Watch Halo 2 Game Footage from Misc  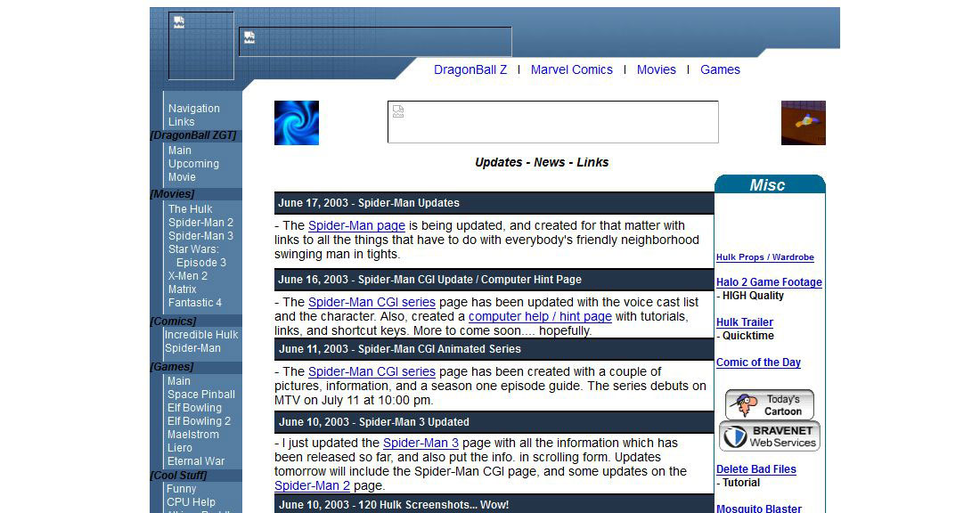point(770,282)
